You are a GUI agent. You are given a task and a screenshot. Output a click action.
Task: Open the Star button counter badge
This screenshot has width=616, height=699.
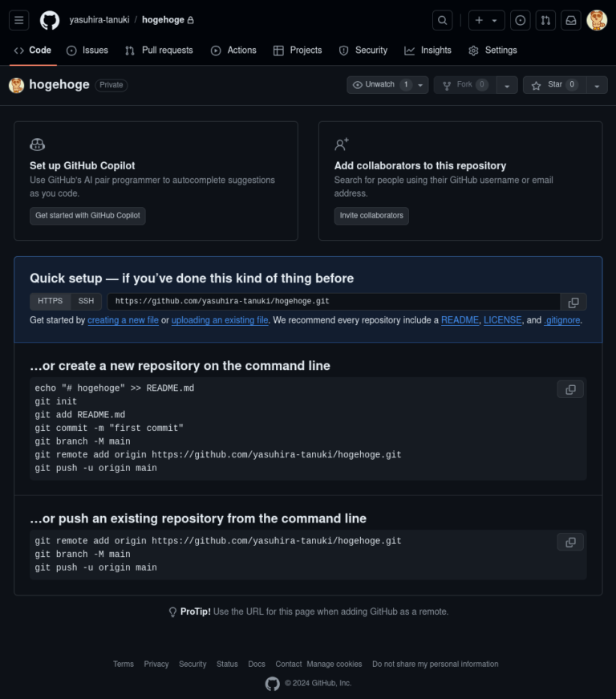coord(573,84)
